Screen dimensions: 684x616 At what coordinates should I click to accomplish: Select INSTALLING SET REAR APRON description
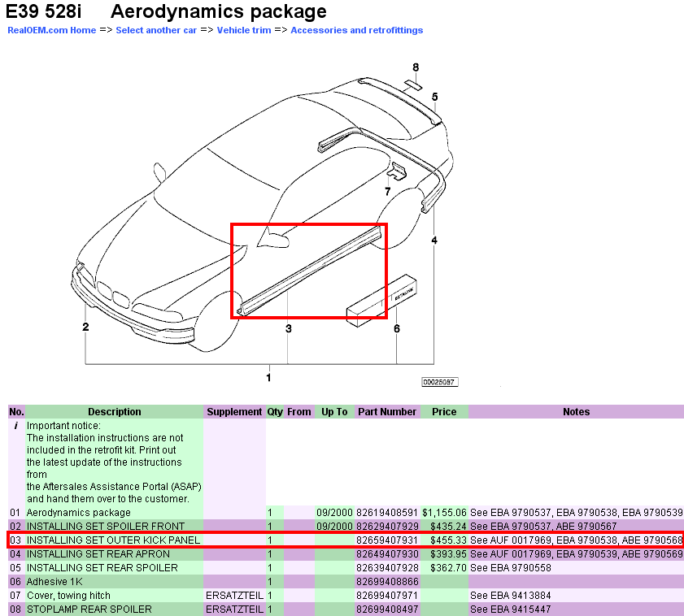point(98,554)
